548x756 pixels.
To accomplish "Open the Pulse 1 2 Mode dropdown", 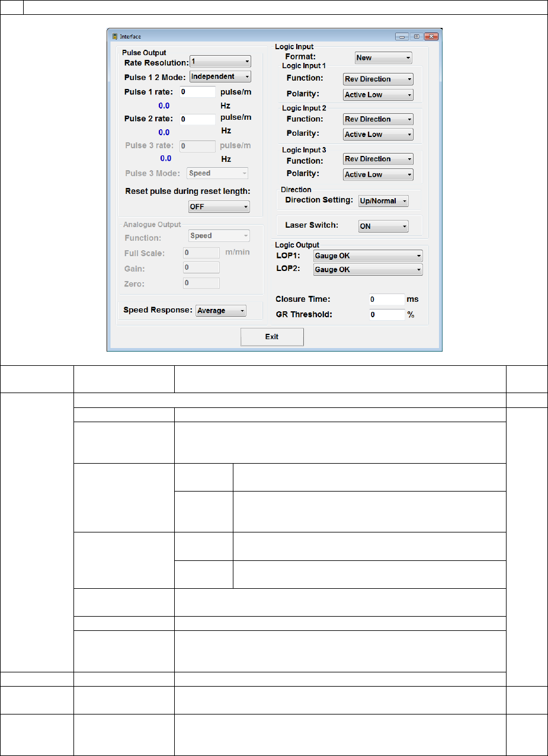I will point(220,76).
